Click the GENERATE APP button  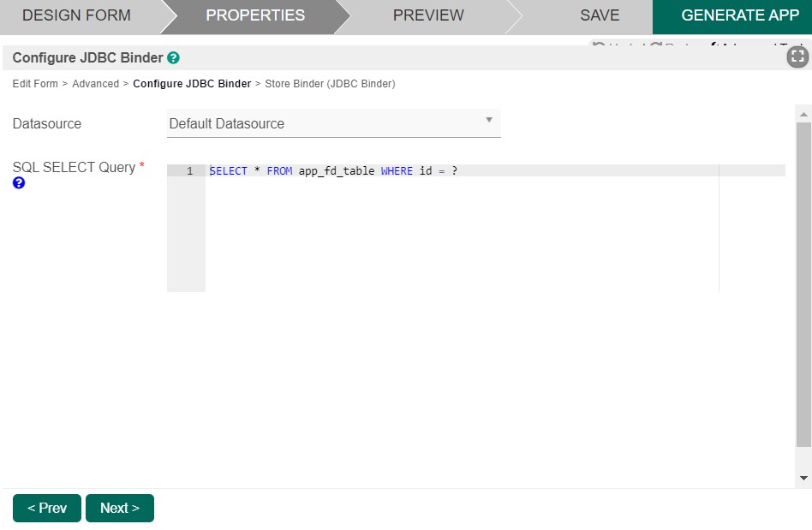click(x=739, y=15)
